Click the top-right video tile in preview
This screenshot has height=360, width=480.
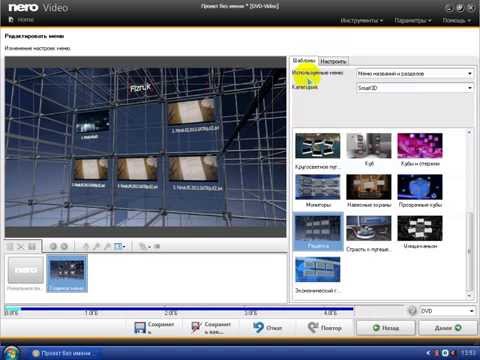[191, 112]
